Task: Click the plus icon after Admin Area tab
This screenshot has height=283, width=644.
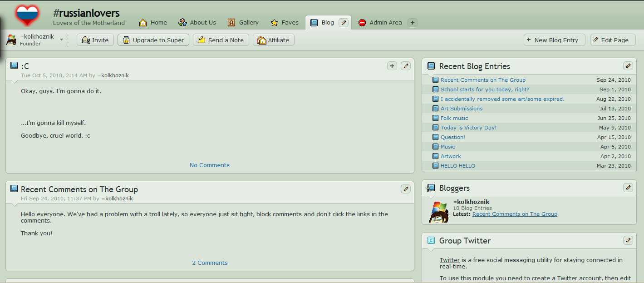Action: (412, 22)
